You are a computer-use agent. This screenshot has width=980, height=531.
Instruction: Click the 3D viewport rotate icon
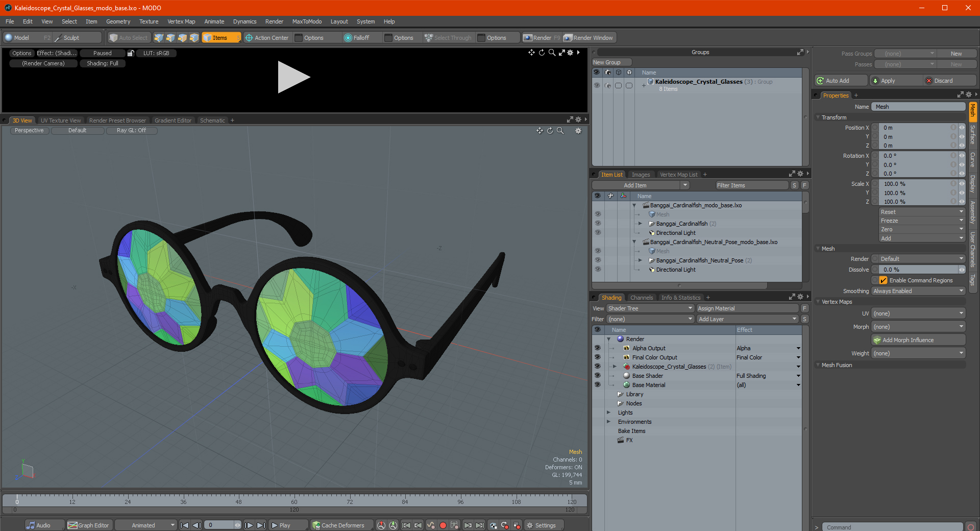(x=550, y=131)
